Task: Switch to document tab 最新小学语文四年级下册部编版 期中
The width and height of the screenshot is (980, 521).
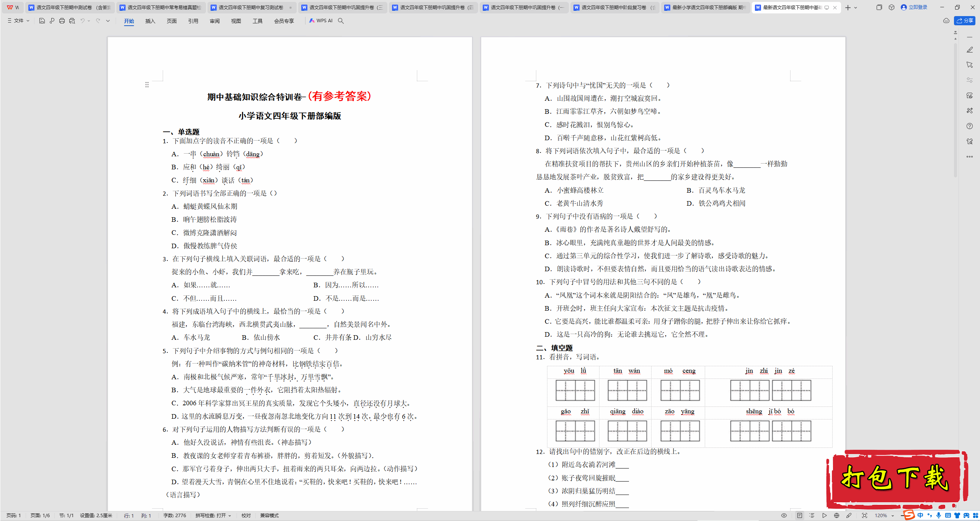Action: (x=705, y=7)
